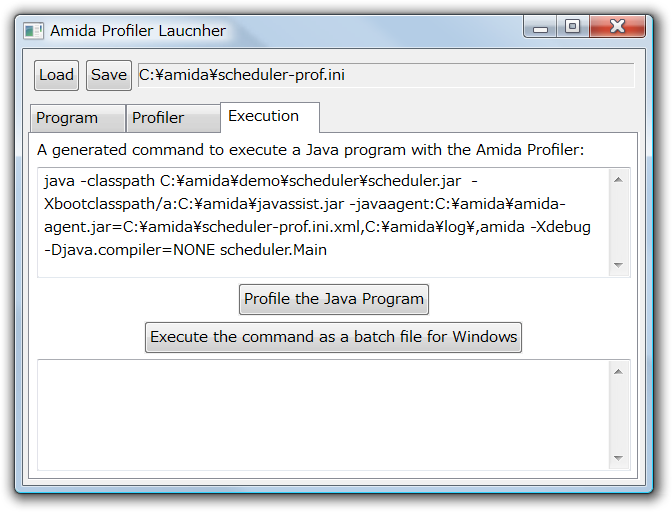This screenshot has width=672, height=512.
Task: Click the window title text Amida Profiler Laucnher
Action: pos(138,31)
